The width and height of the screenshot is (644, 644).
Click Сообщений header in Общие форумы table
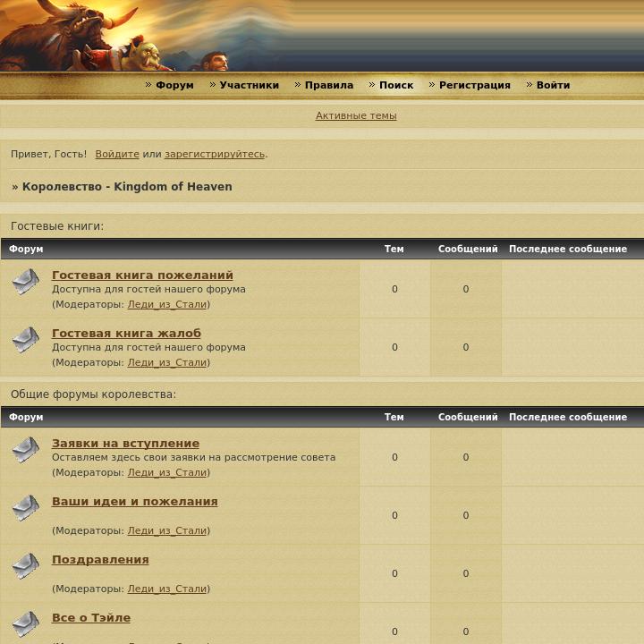(468, 417)
